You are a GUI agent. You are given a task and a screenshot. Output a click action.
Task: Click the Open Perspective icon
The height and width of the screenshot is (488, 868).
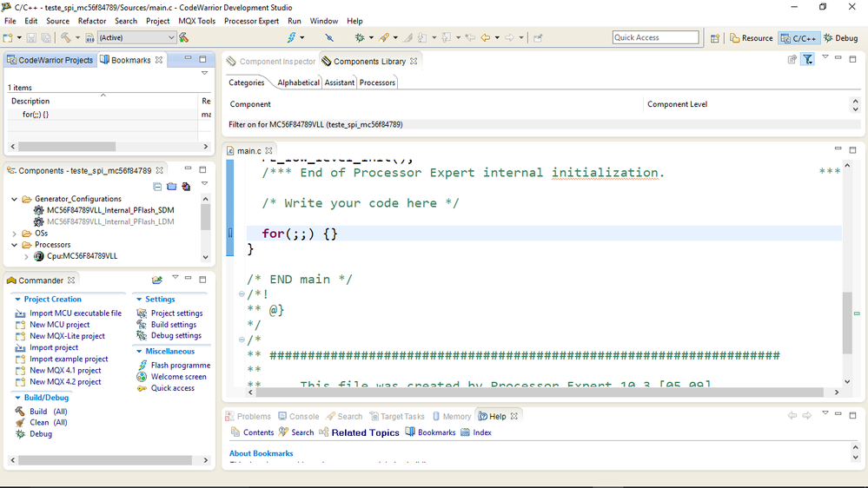(715, 38)
